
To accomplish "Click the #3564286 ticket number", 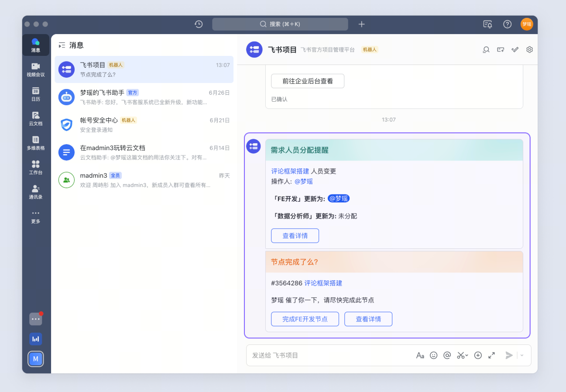I will point(287,283).
